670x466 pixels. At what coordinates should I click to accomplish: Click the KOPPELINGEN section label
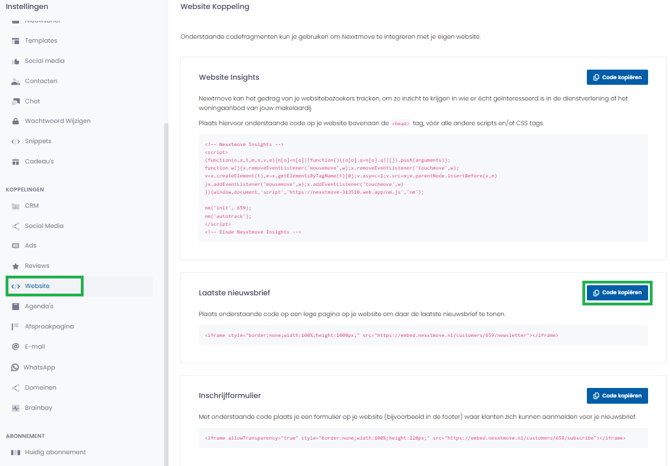click(x=25, y=190)
